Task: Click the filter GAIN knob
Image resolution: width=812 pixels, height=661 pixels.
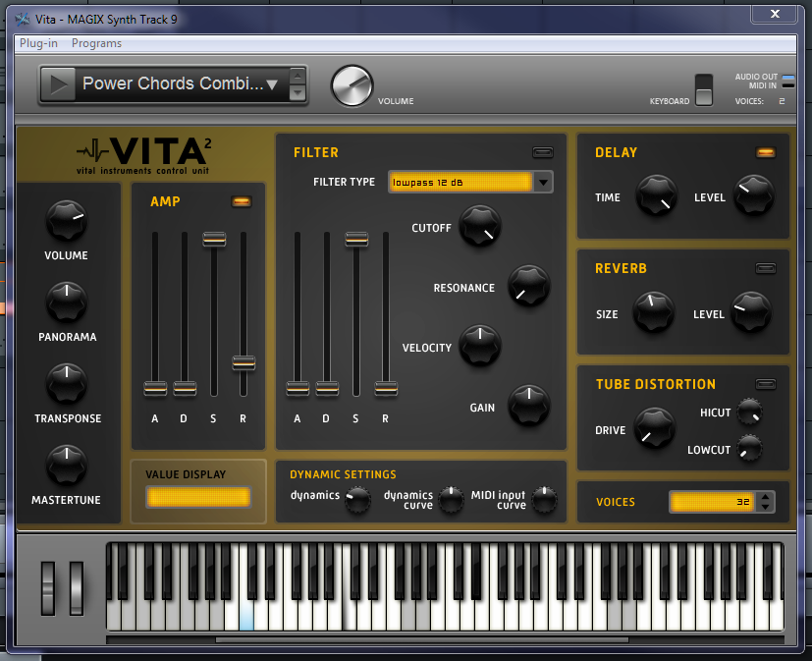Action: coord(528,406)
